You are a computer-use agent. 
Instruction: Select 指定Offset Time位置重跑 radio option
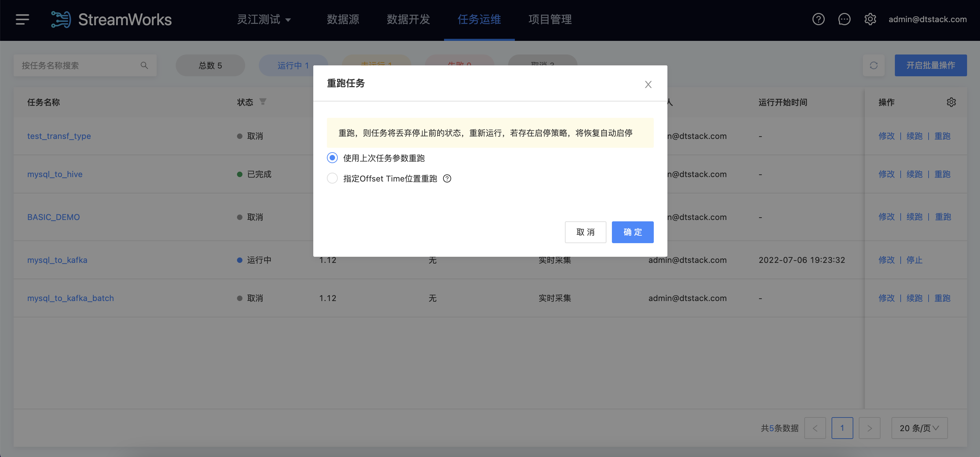click(x=332, y=178)
